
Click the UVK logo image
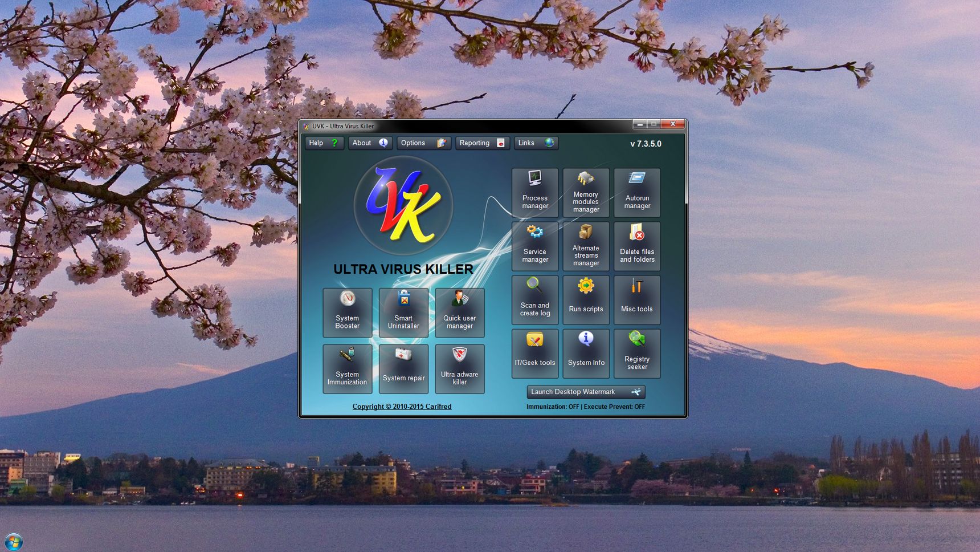point(403,206)
